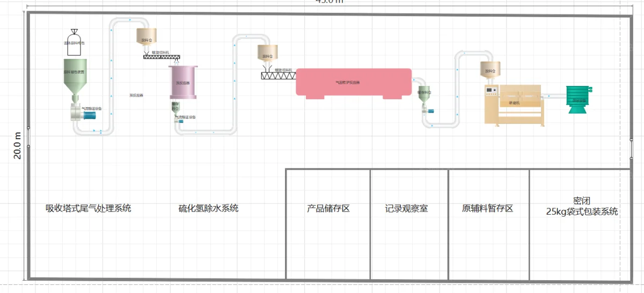Select the vertical handle on the left wall
This screenshot has width=644, height=293.
tap(28, 136)
